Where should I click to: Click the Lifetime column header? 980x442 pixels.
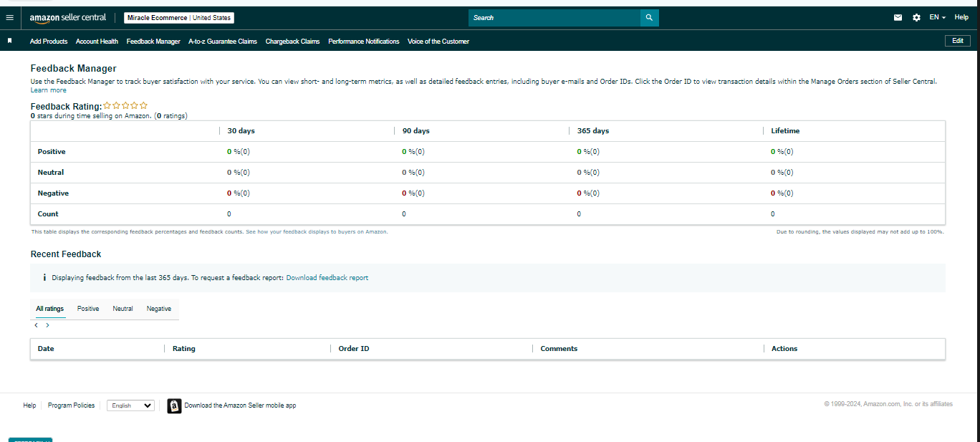(785, 131)
